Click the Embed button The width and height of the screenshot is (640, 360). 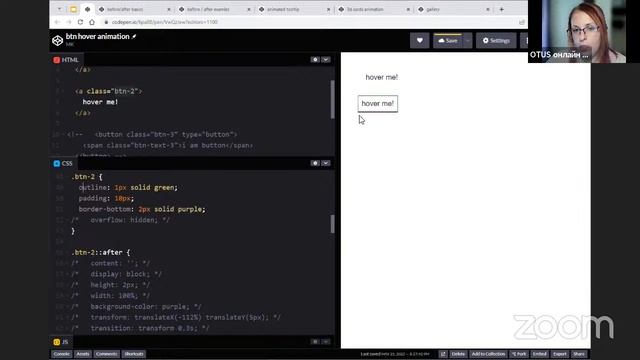point(539,354)
